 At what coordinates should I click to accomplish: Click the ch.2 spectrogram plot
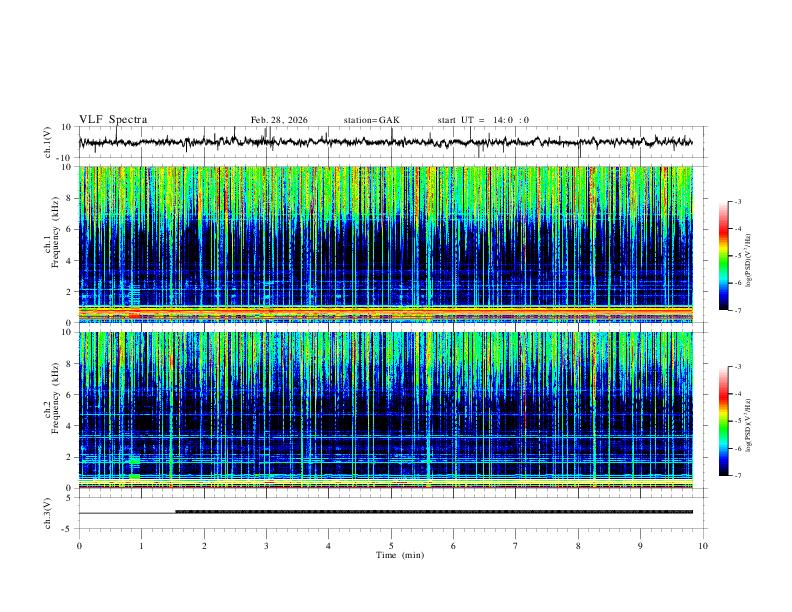[386, 410]
